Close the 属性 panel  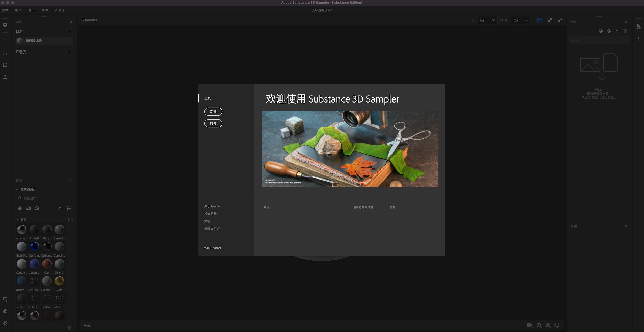click(x=626, y=226)
